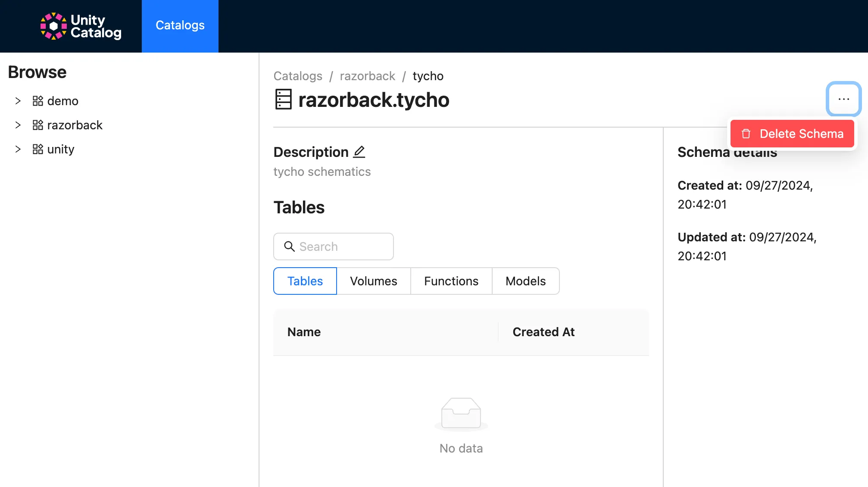Expand the razorback catalog tree item

(x=18, y=125)
